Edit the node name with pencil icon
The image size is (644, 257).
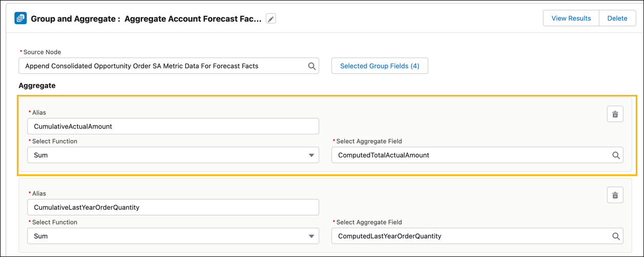(271, 19)
